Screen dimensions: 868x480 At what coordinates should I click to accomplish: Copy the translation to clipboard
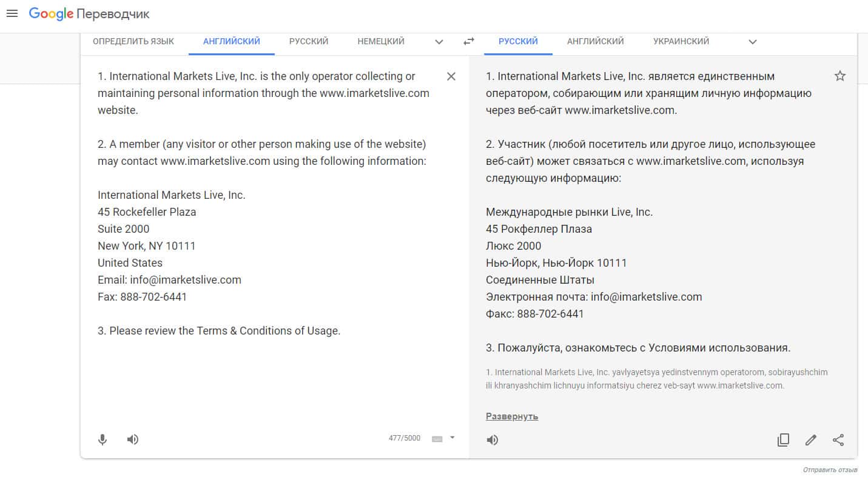783,440
